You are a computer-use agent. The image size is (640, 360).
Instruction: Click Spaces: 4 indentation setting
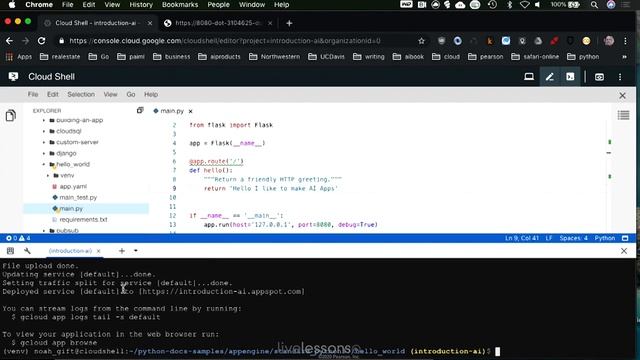pos(573,238)
